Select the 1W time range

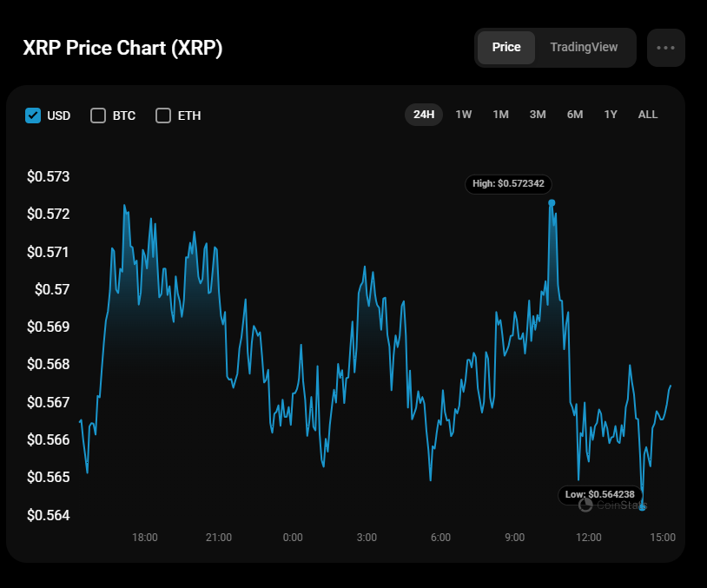point(464,115)
